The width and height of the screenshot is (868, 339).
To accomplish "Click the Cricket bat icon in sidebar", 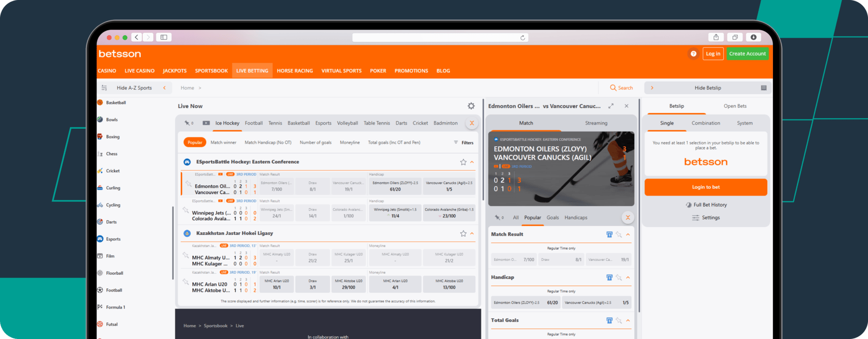I will (x=100, y=170).
